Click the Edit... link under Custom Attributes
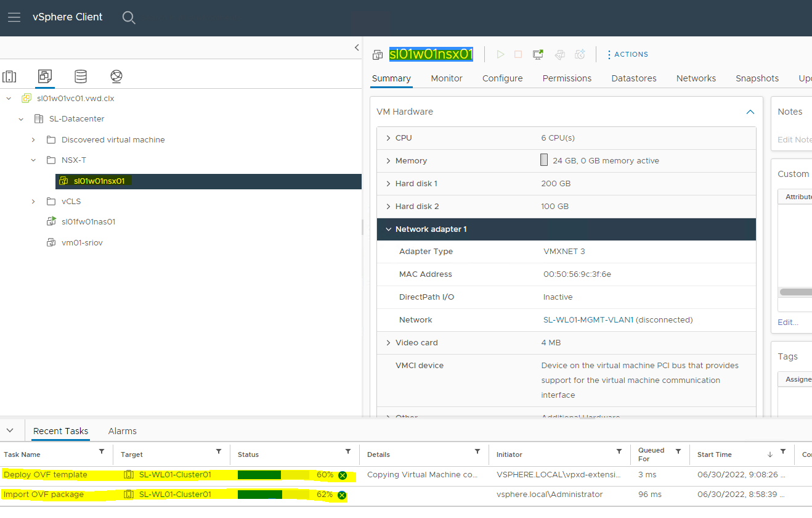 click(788, 322)
